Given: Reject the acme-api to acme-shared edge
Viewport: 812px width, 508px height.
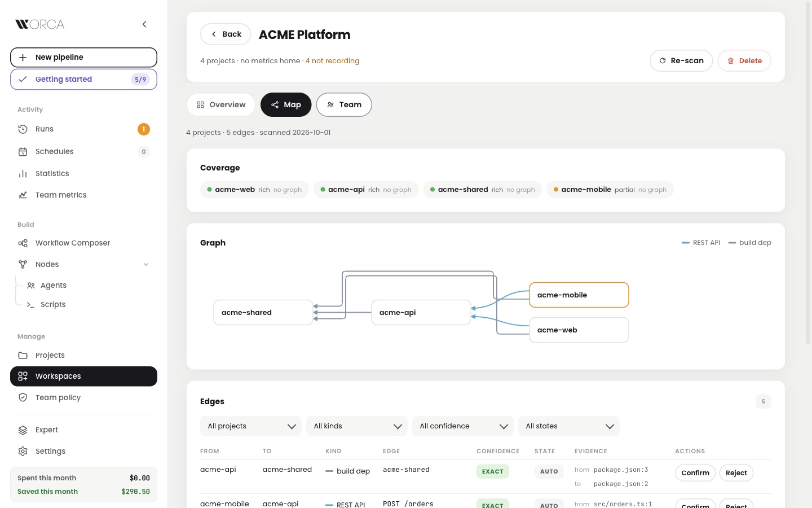Looking at the screenshot, I should coord(736,473).
